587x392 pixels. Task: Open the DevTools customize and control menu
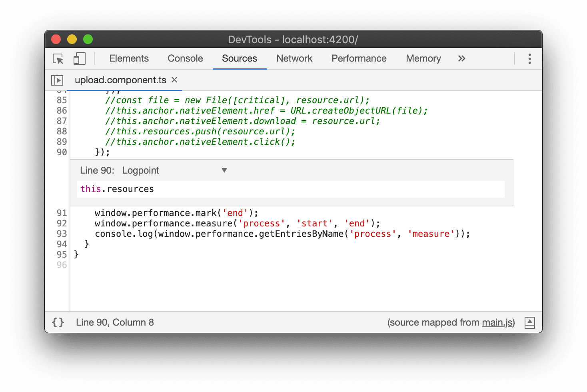(529, 58)
